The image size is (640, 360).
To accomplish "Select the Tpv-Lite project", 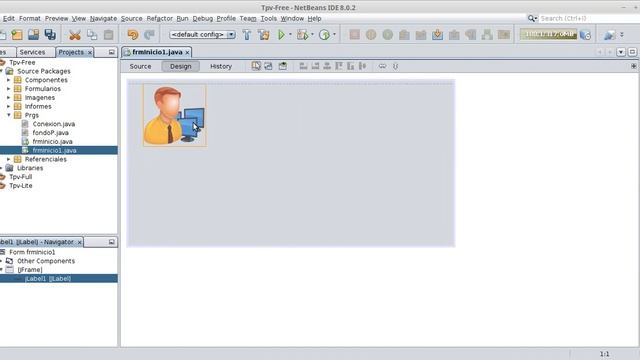I will tap(20, 186).
